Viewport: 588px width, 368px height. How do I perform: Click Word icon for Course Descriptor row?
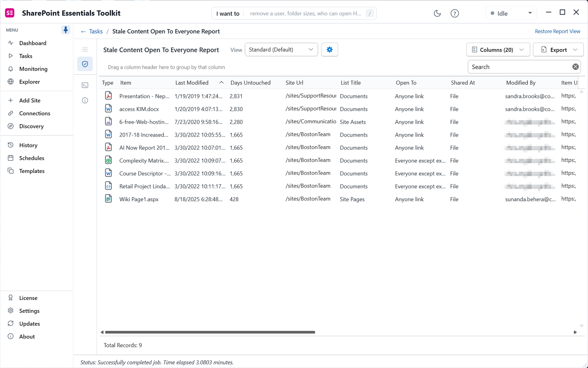tap(108, 173)
